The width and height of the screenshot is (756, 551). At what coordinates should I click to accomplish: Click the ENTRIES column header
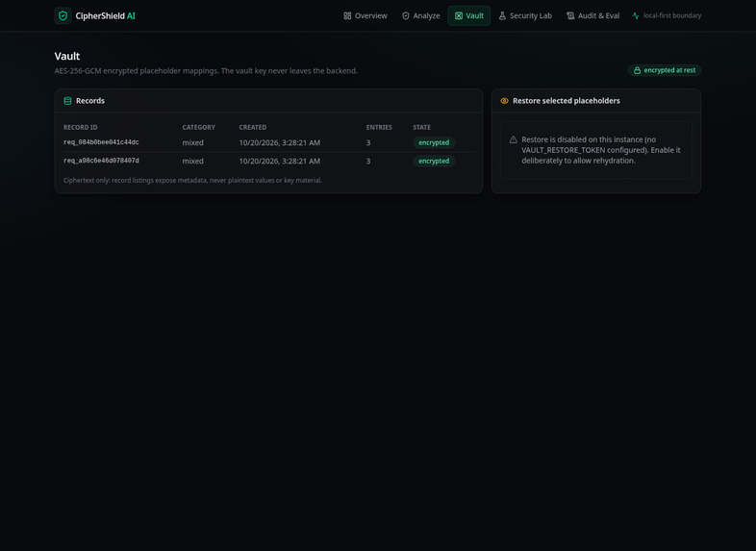(379, 127)
